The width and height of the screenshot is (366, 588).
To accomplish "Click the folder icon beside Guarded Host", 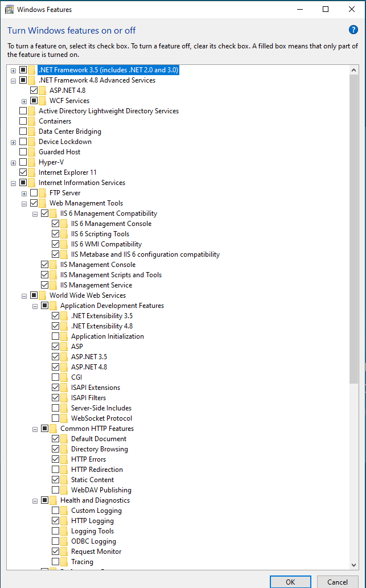I will (x=32, y=152).
